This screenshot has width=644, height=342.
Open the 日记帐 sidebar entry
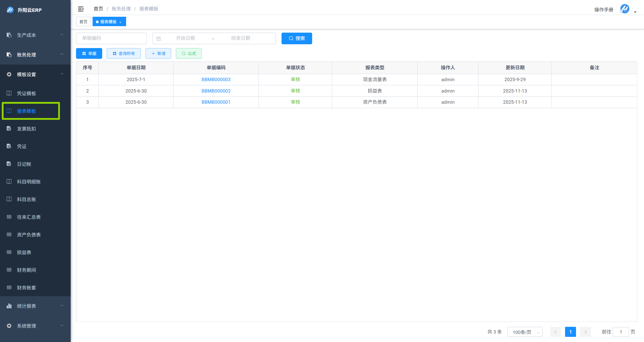tap(24, 164)
